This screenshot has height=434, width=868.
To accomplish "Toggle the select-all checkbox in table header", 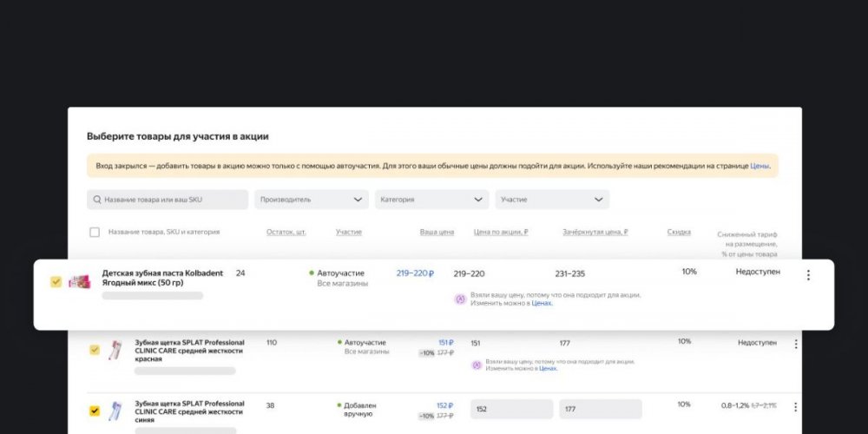I will (x=95, y=232).
